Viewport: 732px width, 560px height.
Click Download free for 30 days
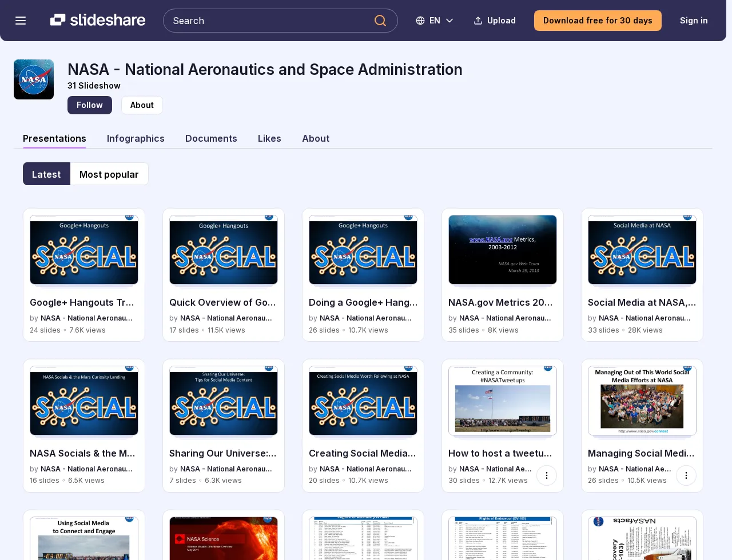tap(598, 21)
